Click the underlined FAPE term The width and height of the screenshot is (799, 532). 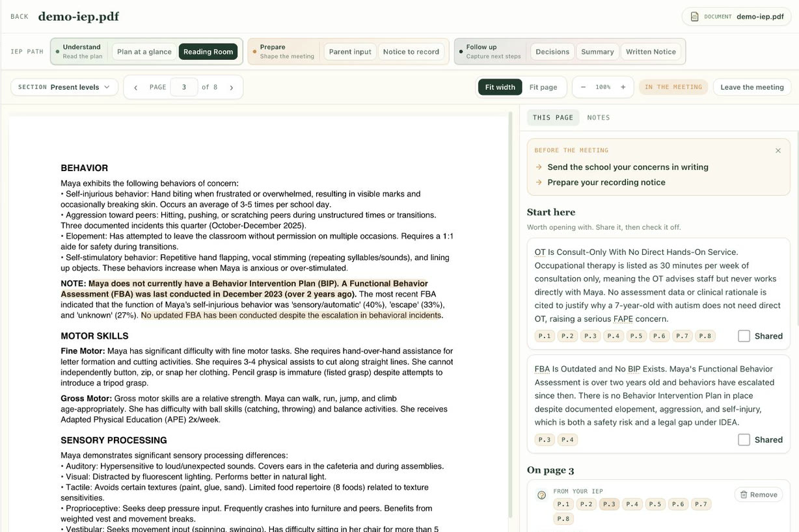point(622,319)
